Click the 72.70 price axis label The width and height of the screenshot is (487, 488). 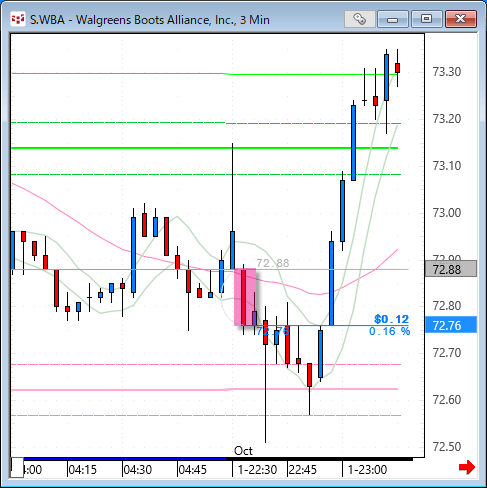(x=447, y=353)
